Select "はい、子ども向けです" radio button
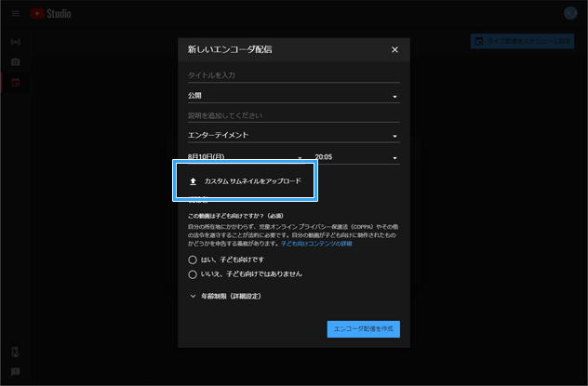 [x=194, y=260]
